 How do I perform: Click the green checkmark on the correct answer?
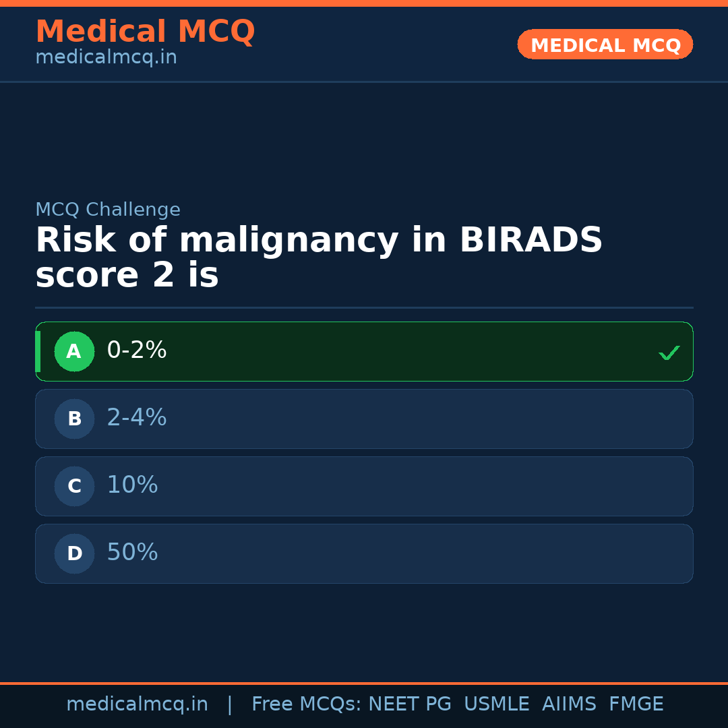669,353
